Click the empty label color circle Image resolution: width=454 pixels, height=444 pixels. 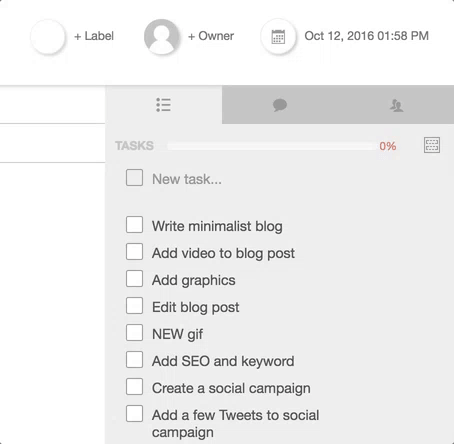point(48,36)
